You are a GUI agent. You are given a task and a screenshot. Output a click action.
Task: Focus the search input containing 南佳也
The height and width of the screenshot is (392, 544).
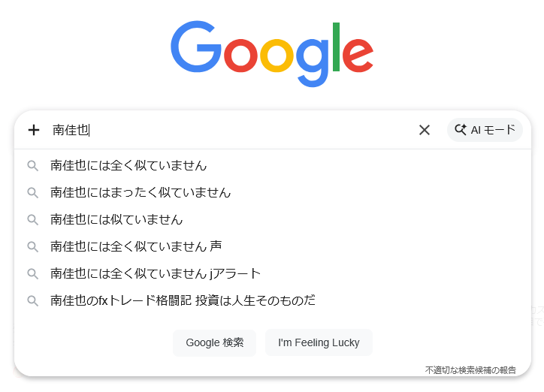point(225,130)
